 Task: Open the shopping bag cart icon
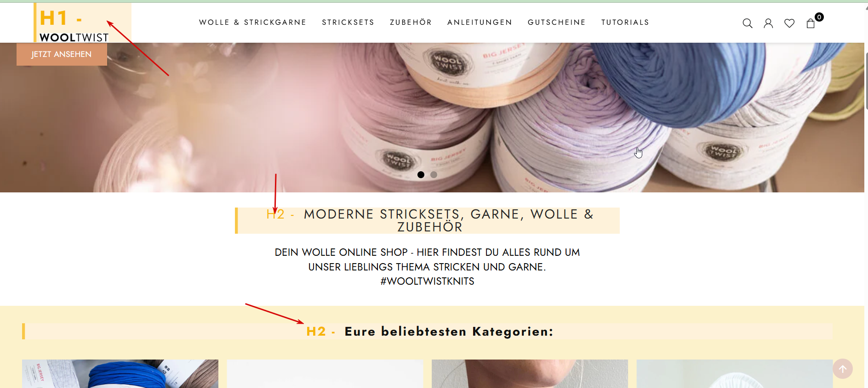pyautogui.click(x=811, y=23)
